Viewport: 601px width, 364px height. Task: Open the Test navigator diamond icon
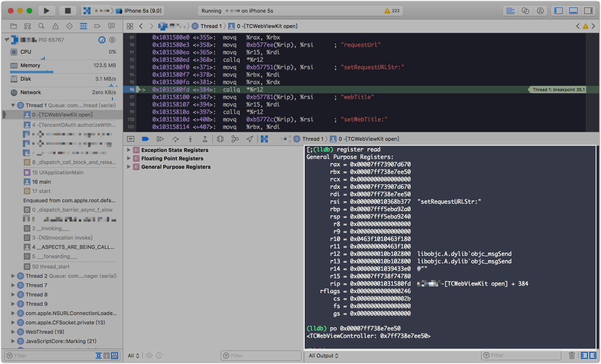(70, 26)
